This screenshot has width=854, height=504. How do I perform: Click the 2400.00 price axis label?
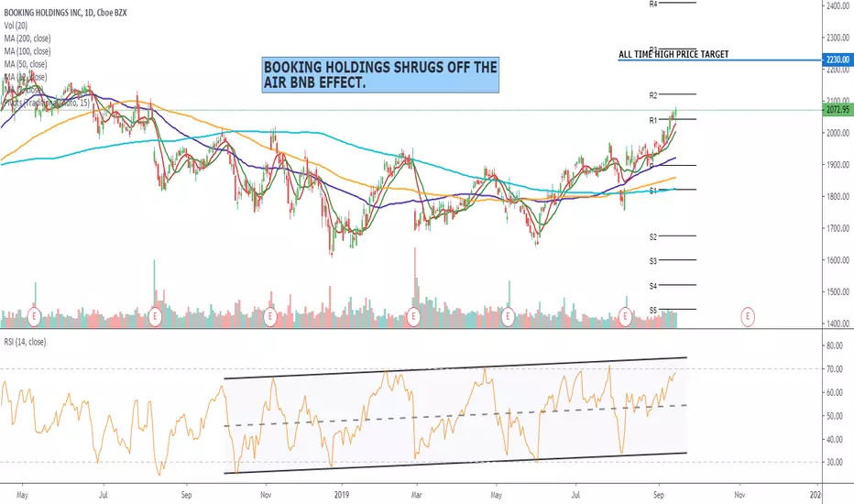click(x=838, y=6)
